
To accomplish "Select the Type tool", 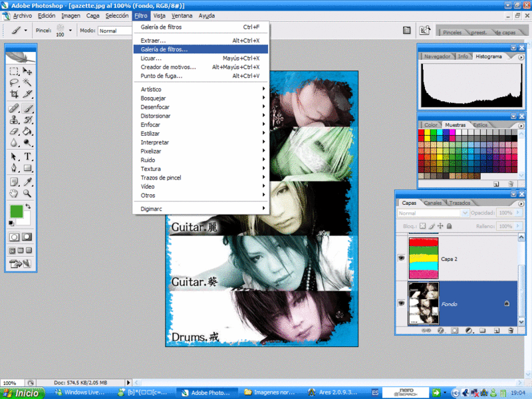I will click(x=27, y=156).
